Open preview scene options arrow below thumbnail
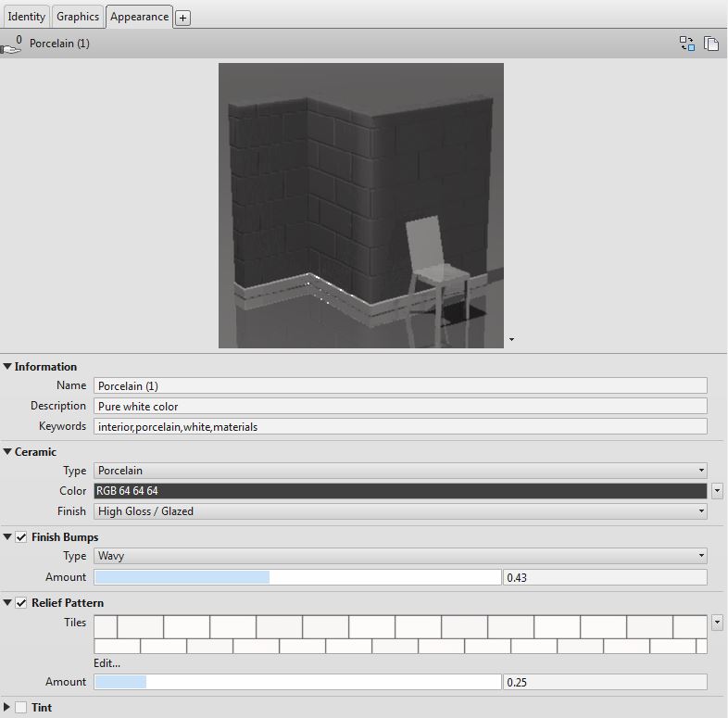Image resolution: width=728 pixels, height=718 pixels. [511, 340]
